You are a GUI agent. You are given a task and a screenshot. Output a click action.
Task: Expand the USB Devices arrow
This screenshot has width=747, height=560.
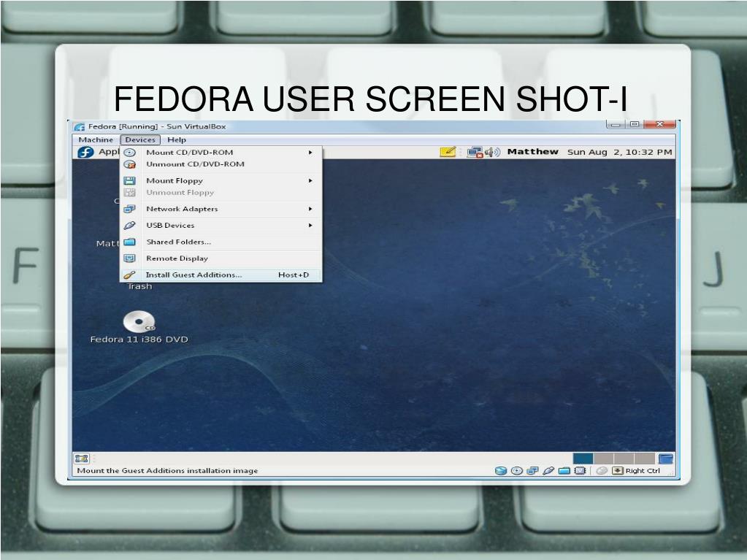point(310,225)
